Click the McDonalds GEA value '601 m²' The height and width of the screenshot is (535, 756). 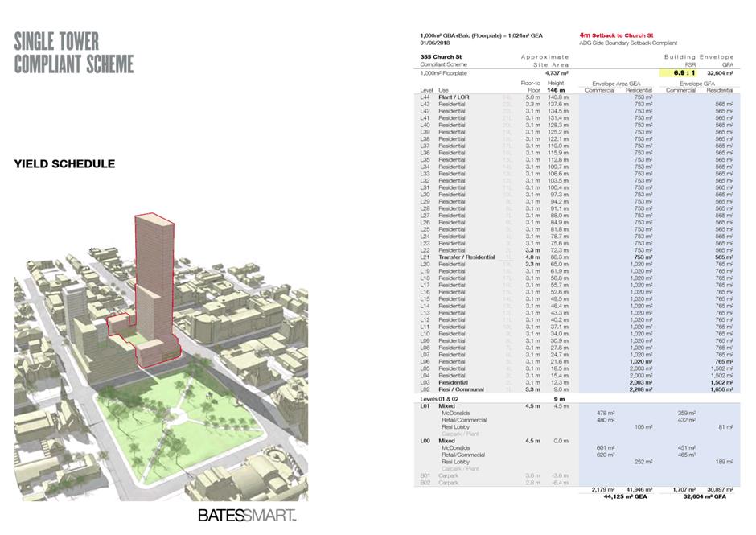pyautogui.click(x=606, y=448)
